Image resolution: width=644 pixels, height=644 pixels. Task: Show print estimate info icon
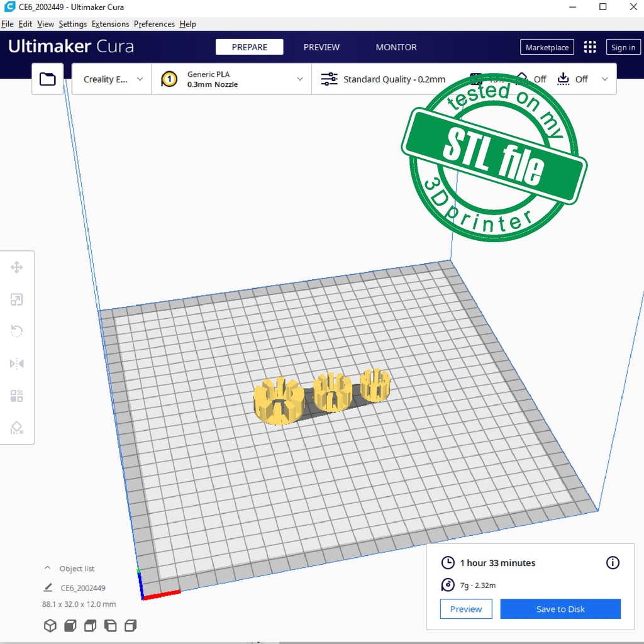(613, 563)
